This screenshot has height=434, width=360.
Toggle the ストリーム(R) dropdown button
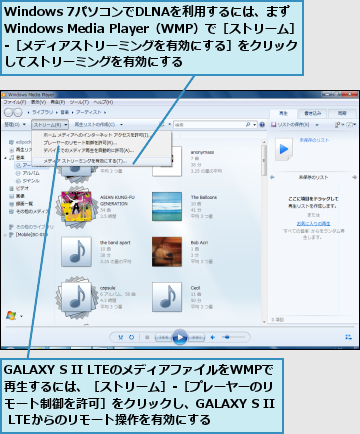click(x=50, y=125)
